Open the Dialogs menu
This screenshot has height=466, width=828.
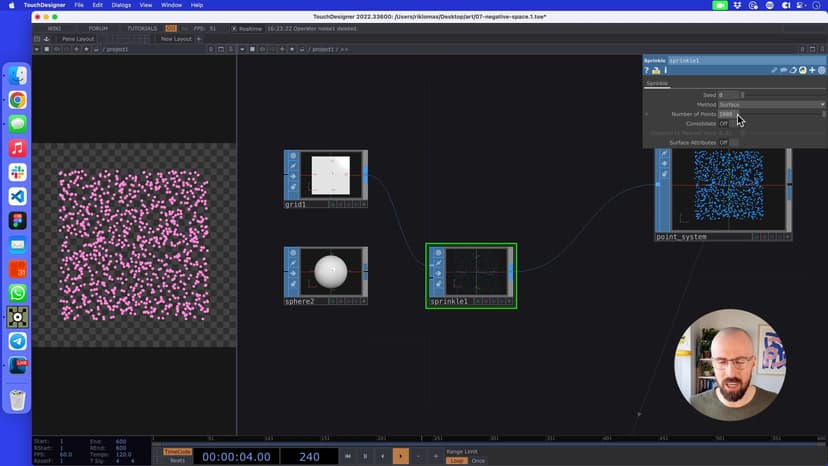pyautogui.click(x=120, y=5)
